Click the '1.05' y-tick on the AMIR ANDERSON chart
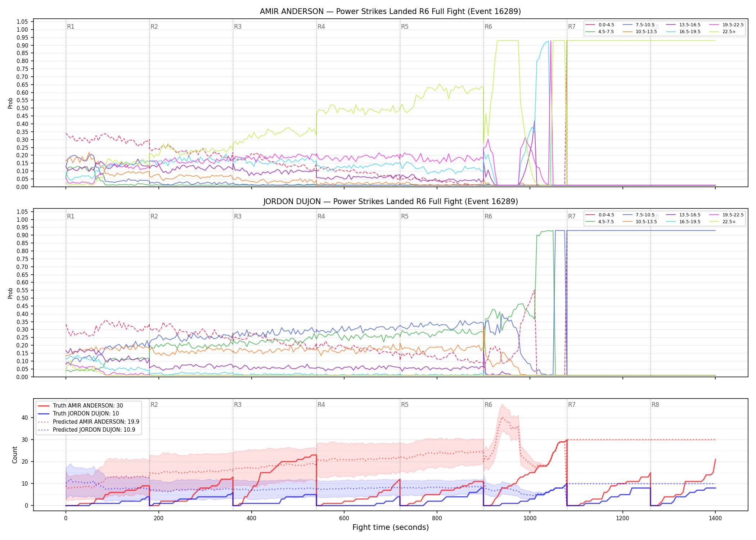 click(x=22, y=22)
